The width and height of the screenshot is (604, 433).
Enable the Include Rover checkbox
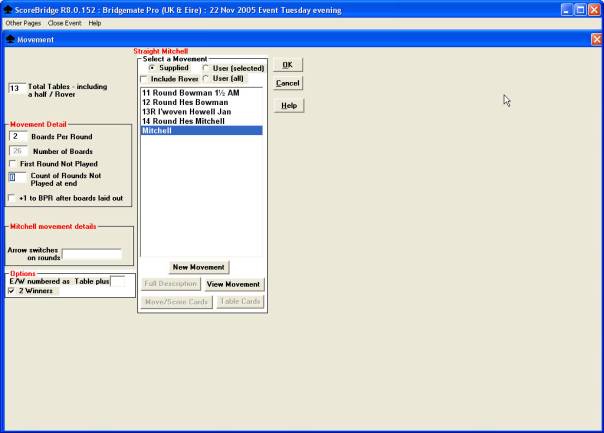pos(145,79)
